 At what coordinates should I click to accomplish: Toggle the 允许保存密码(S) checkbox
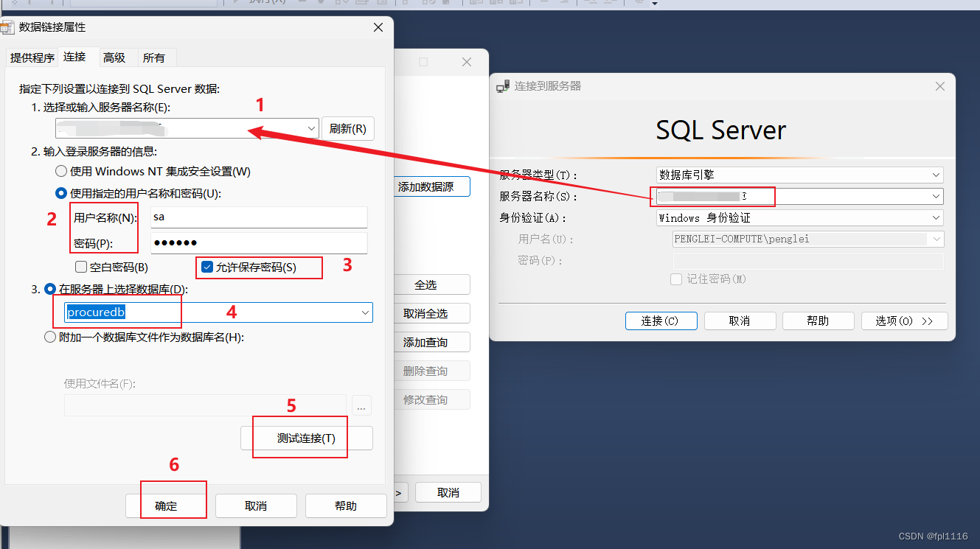point(207,267)
